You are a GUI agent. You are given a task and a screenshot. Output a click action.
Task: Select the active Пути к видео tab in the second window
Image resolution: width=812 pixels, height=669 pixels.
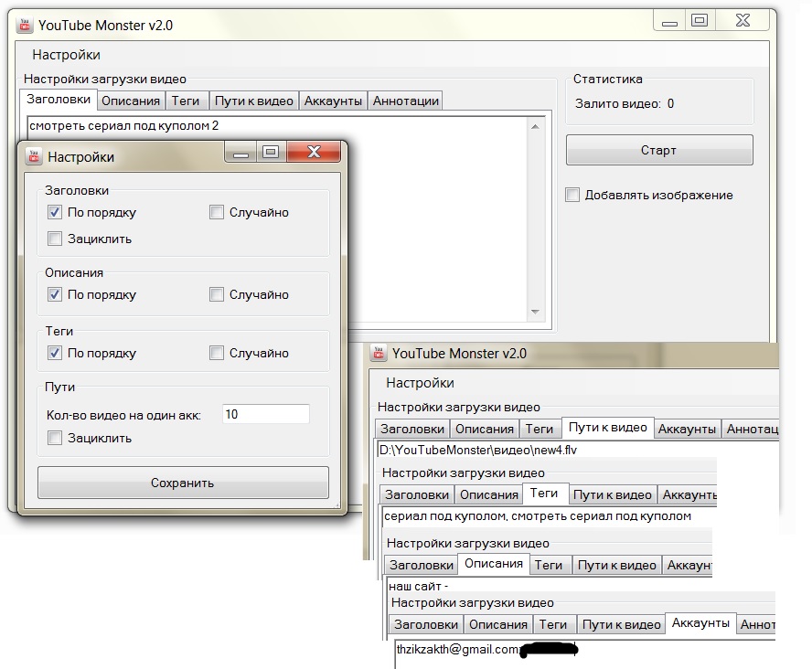[608, 428]
